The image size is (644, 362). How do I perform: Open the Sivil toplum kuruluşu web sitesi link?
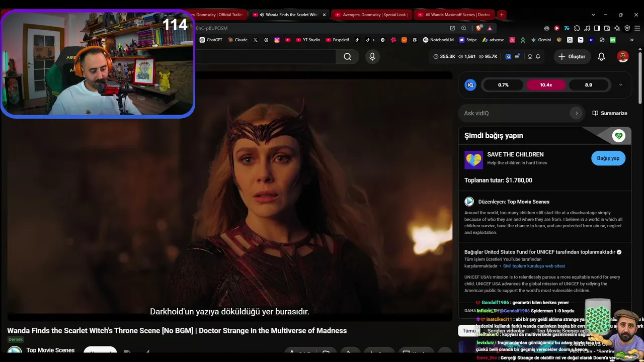(x=534, y=266)
